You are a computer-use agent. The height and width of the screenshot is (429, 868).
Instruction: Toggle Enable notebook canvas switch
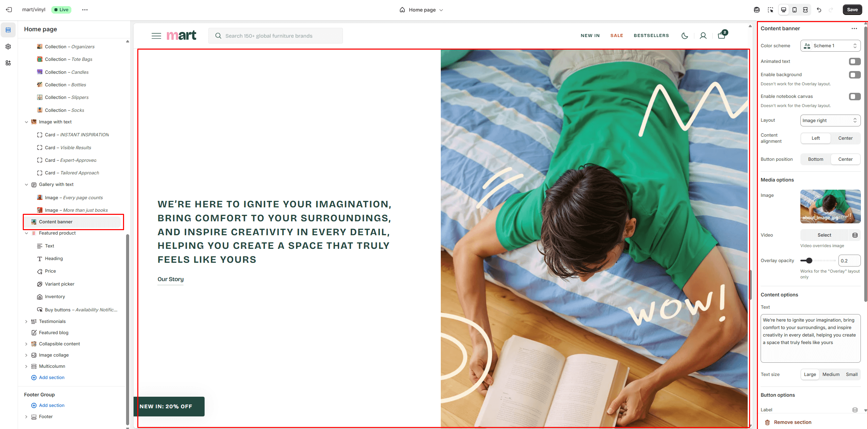point(854,97)
